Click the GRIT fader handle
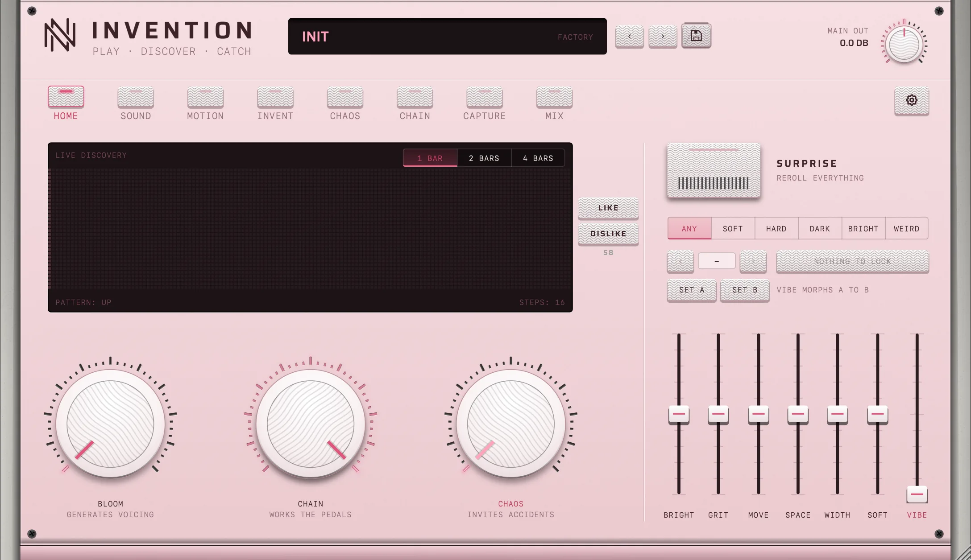 click(x=718, y=415)
